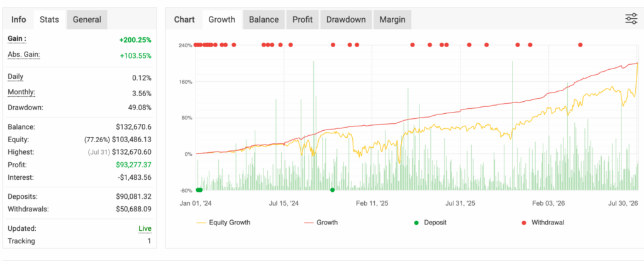Switch to the Balance chart tab
644x261 pixels.
pyautogui.click(x=264, y=19)
